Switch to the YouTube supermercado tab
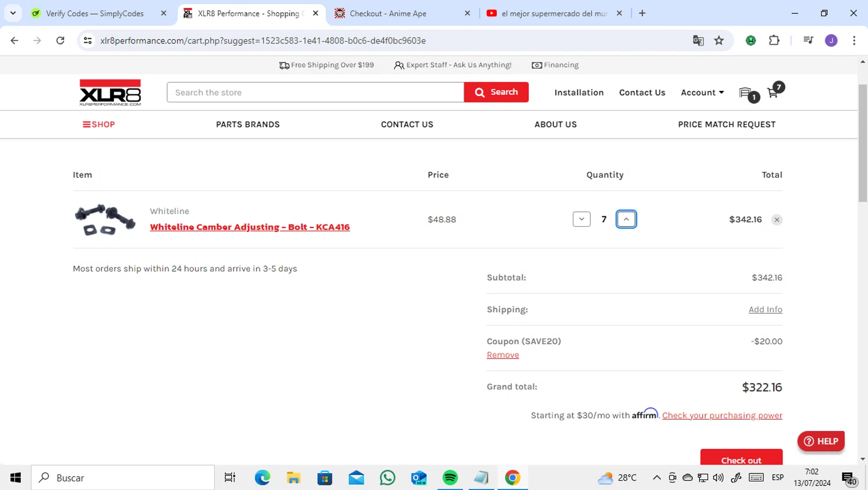868x490 pixels. 554,13
